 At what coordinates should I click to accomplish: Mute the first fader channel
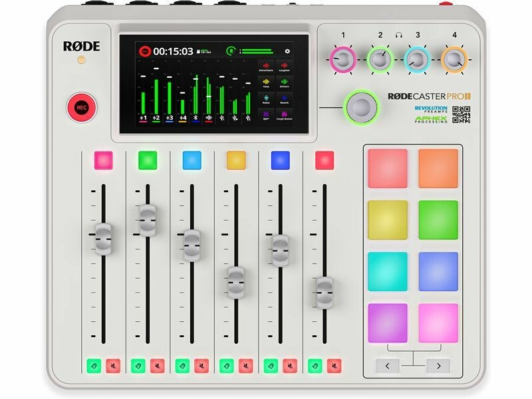point(113,366)
